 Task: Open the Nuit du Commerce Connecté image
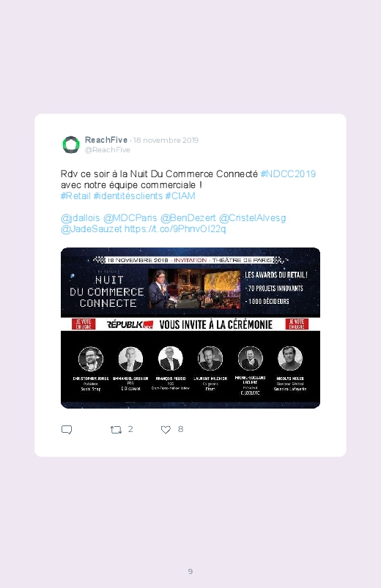(x=190, y=328)
